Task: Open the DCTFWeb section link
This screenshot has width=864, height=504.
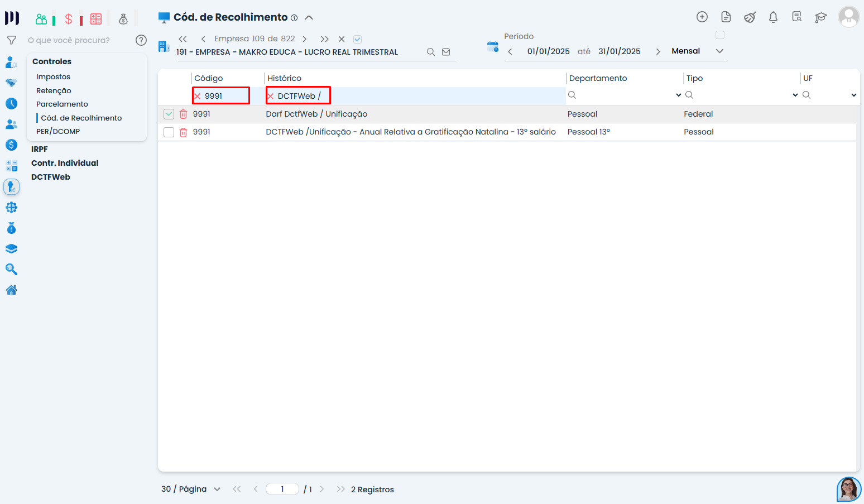Action: tap(51, 177)
